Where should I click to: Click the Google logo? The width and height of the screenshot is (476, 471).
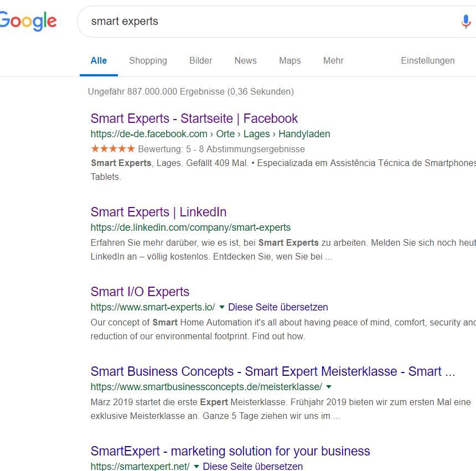[x=28, y=22]
